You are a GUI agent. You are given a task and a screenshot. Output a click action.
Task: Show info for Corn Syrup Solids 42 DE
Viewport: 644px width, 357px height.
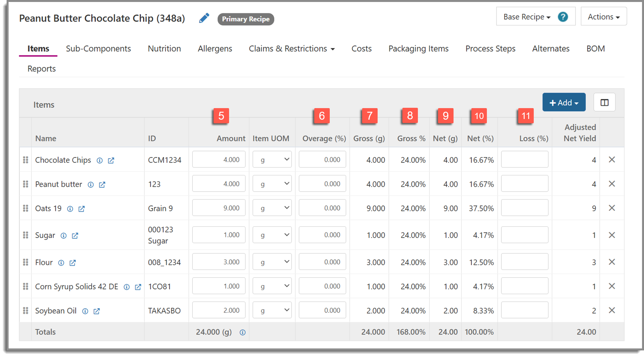[126, 287]
